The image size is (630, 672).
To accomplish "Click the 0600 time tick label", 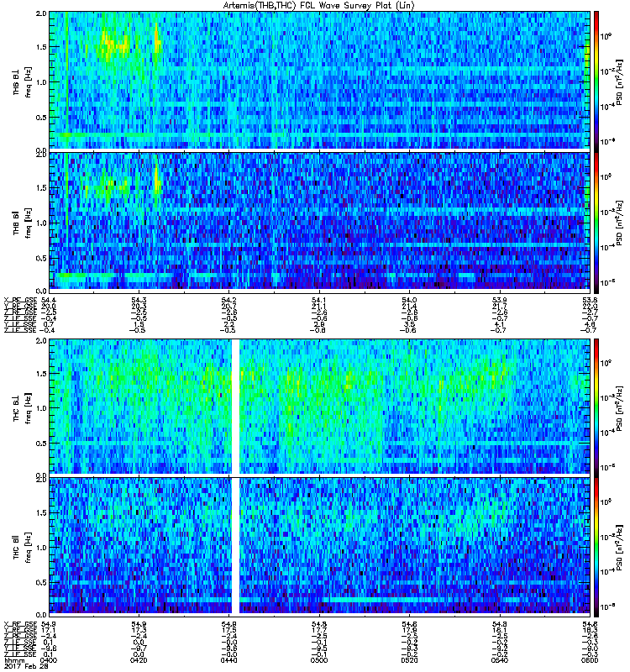I will click(590, 660).
